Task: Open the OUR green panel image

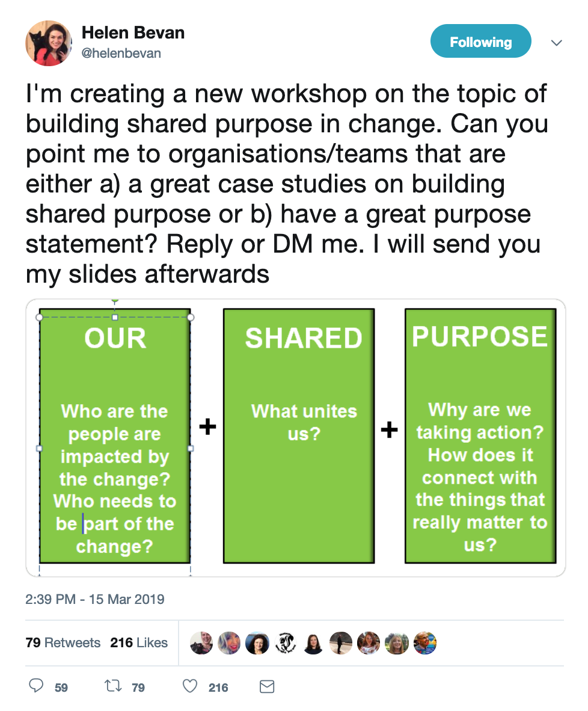Action: (x=115, y=436)
